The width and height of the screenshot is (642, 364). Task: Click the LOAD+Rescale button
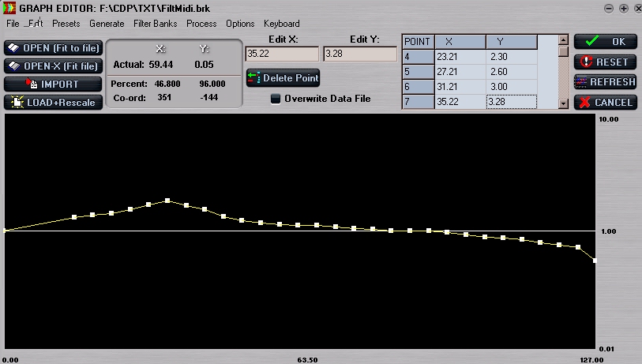tap(53, 102)
